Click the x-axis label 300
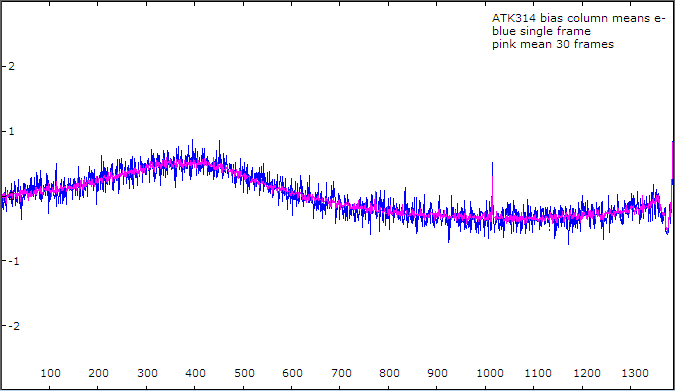Viewport: 675px width, 391px height. click(147, 373)
